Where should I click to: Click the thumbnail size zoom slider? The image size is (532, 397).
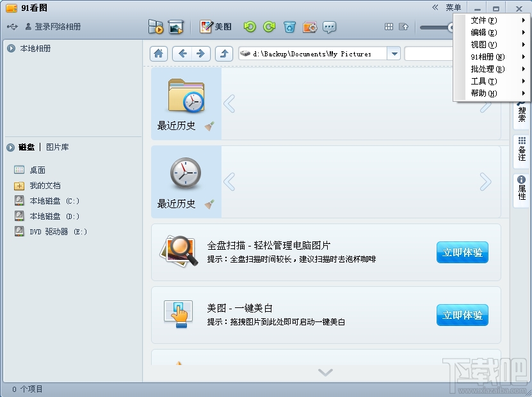(437, 27)
